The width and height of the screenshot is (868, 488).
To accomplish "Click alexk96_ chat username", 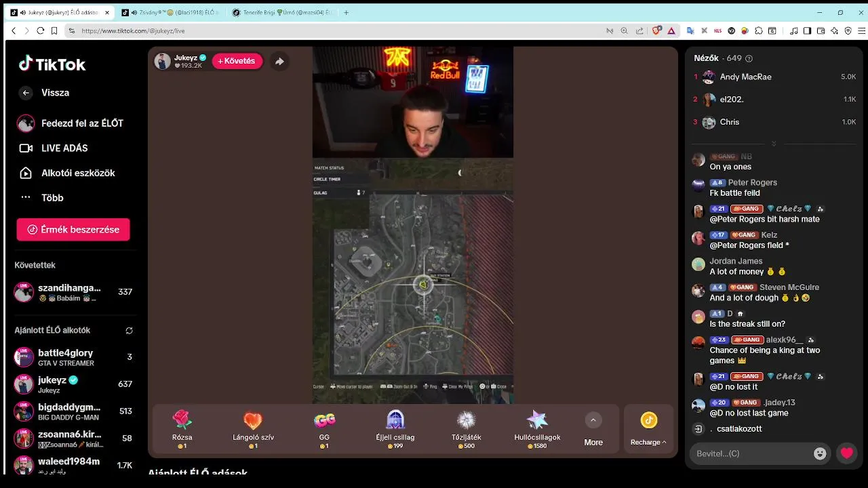I will (x=785, y=340).
